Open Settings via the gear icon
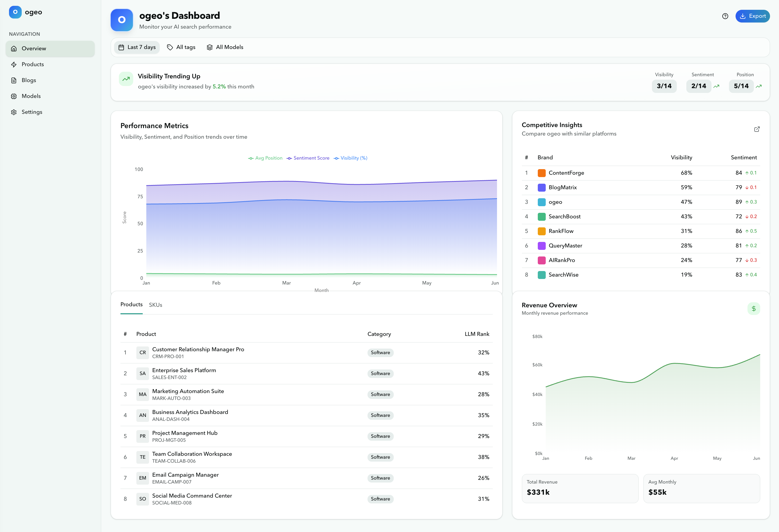Image resolution: width=779 pixels, height=532 pixels. (14, 112)
